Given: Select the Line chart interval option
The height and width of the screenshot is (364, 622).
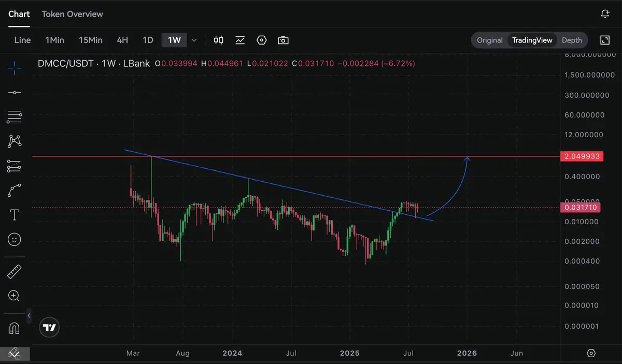Looking at the screenshot, I should [x=22, y=40].
